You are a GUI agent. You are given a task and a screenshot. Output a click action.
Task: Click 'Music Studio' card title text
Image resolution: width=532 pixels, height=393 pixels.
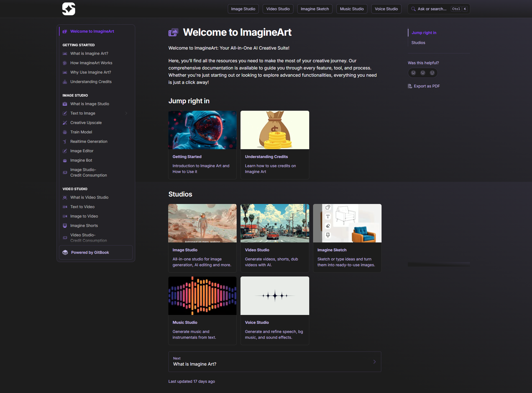tap(185, 322)
